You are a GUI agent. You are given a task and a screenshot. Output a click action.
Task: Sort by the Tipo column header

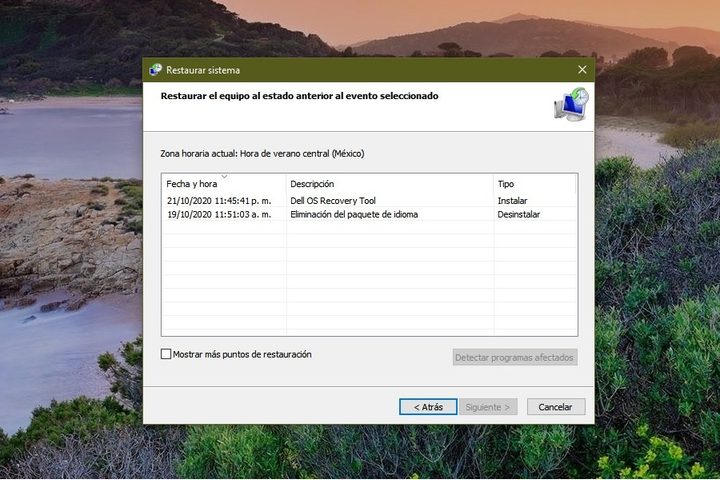506,184
